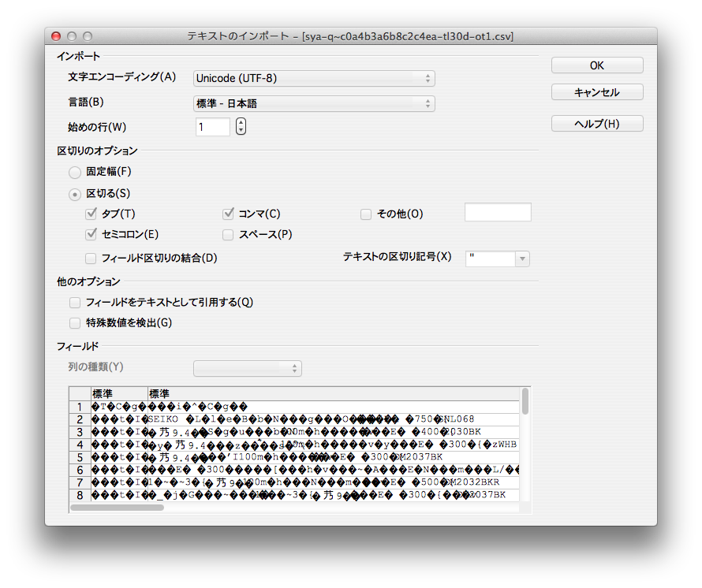Uncheck the タブ(T) checkbox
This screenshot has width=702, height=588.
(91, 214)
